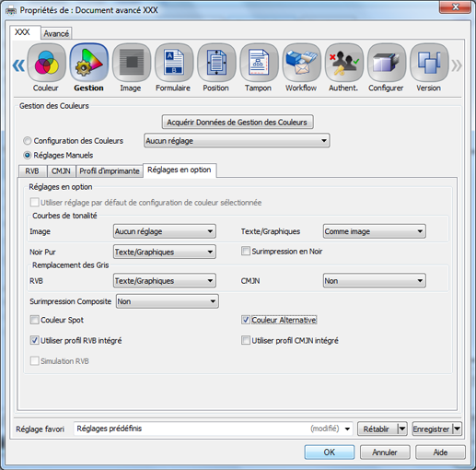The width and height of the screenshot is (476, 470).
Task: Click the Rétablir button
Action: tap(377, 429)
